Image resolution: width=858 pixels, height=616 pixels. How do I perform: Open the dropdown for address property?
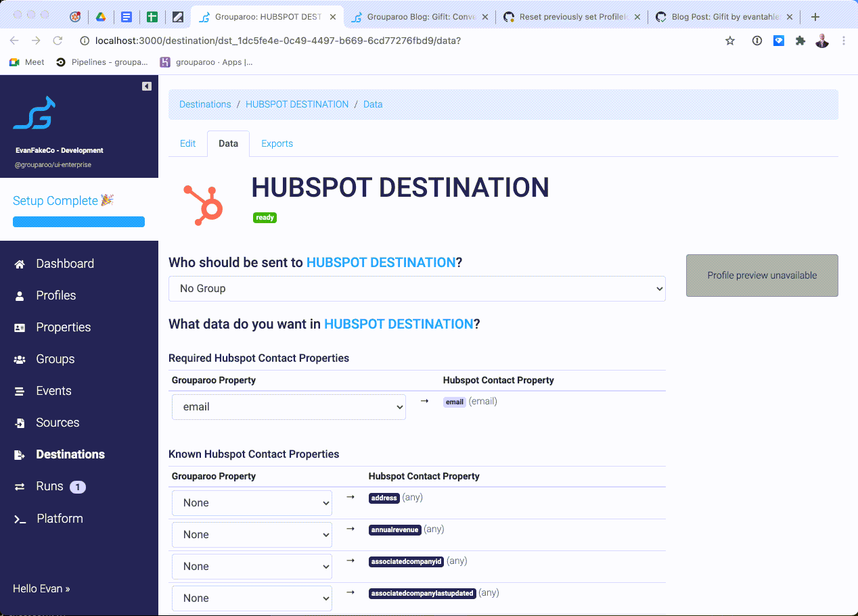point(252,503)
